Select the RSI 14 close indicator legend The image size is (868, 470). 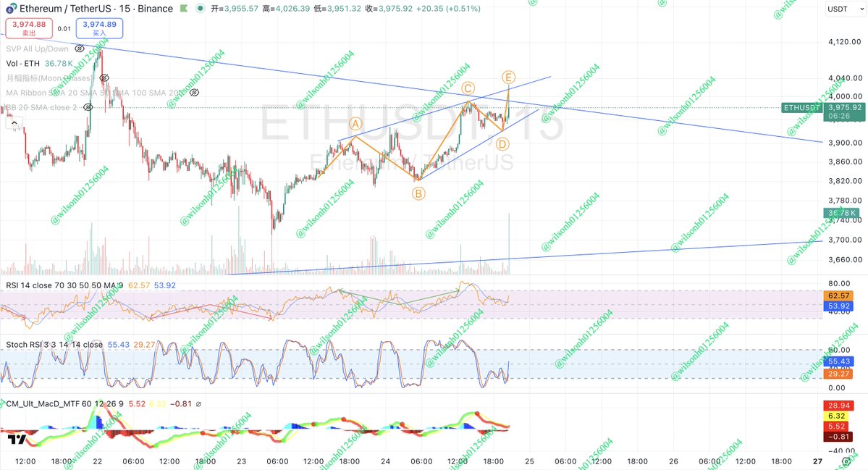pos(64,285)
